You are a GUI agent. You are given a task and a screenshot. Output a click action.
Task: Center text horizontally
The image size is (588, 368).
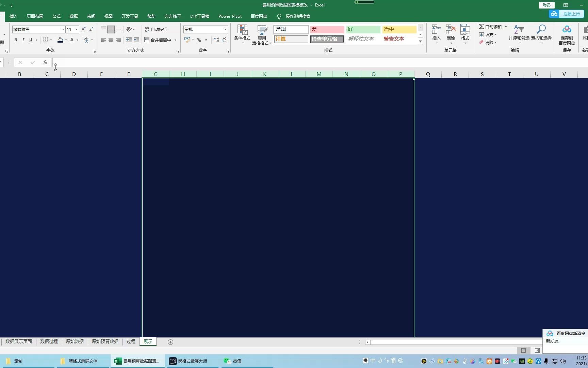coord(111,40)
